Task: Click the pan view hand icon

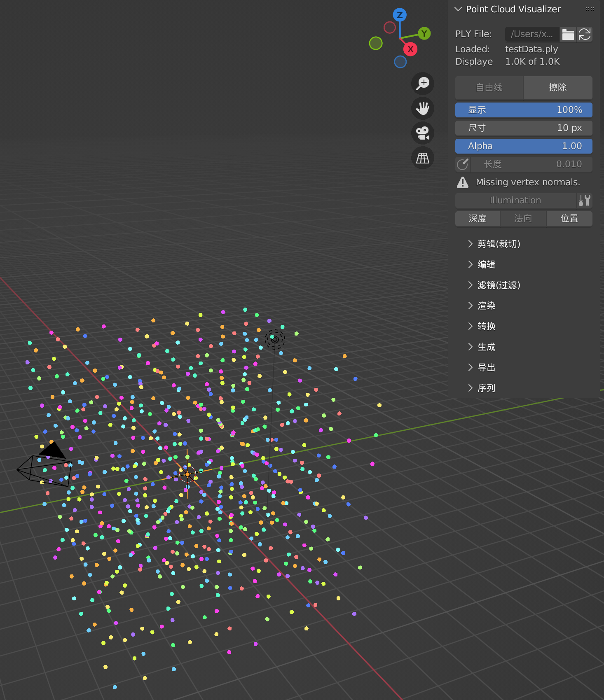Action: (423, 108)
